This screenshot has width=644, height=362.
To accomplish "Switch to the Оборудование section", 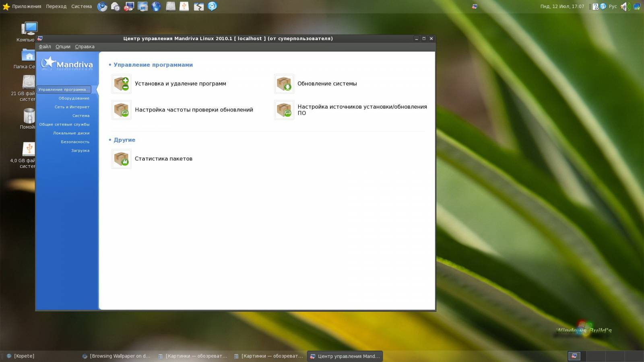I will click(x=74, y=98).
